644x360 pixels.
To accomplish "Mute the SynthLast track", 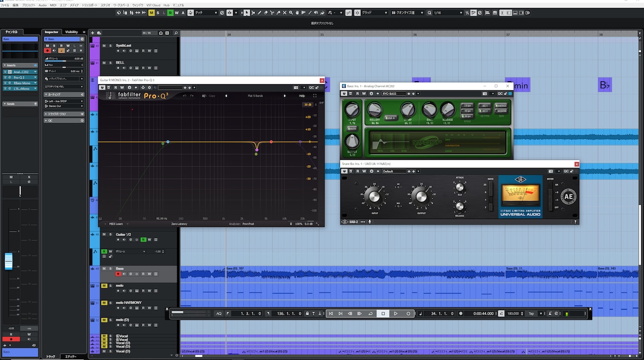I will (104, 46).
